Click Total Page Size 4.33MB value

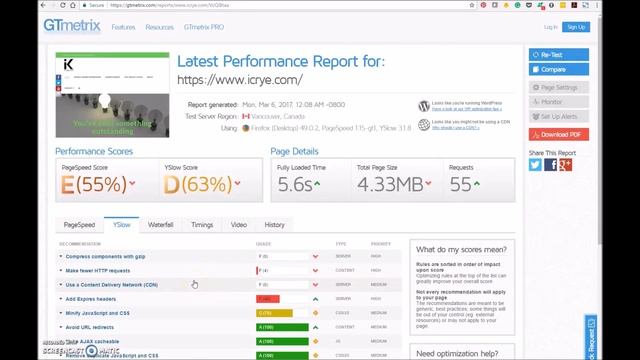point(390,184)
